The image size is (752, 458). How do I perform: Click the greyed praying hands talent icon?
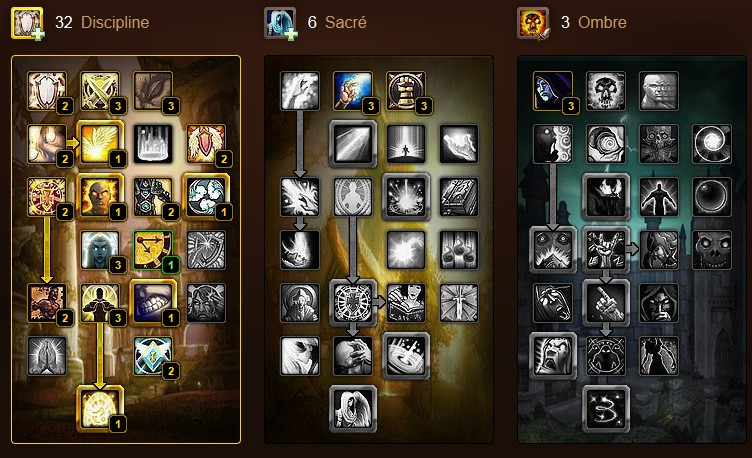tap(47, 355)
